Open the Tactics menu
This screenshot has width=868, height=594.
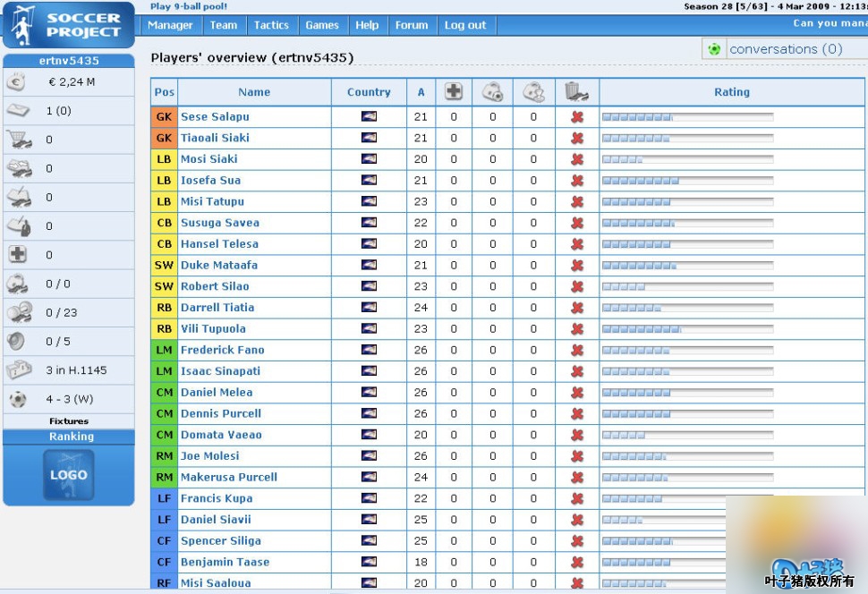pyautogui.click(x=271, y=25)
